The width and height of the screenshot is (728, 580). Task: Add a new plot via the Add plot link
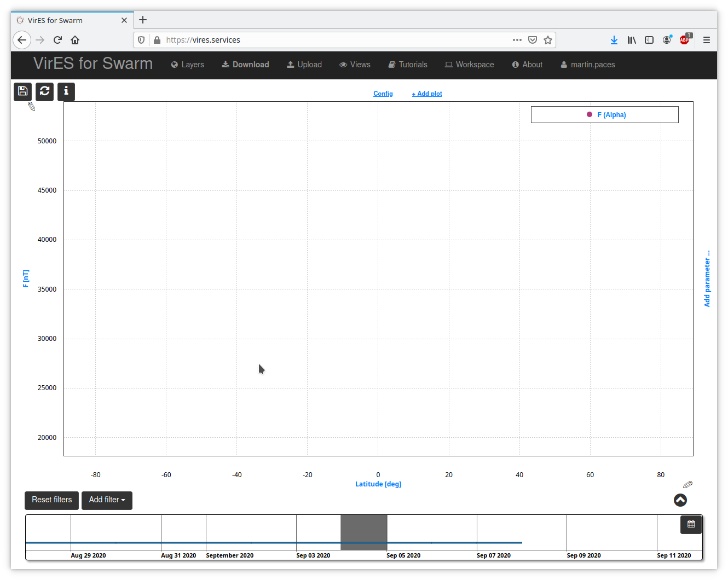pyautogui.click(x=426, y=93)
